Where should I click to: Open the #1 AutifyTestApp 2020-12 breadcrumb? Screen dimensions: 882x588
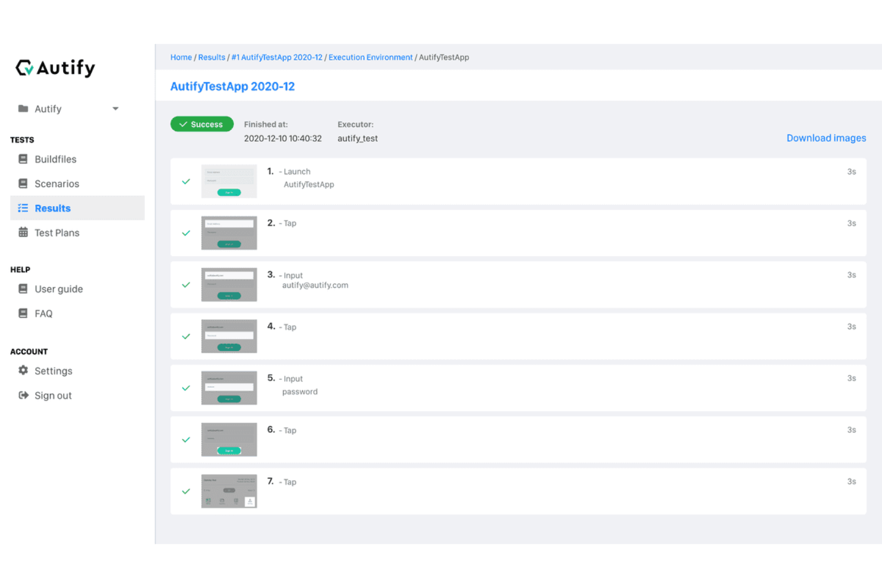coord(277,57)
